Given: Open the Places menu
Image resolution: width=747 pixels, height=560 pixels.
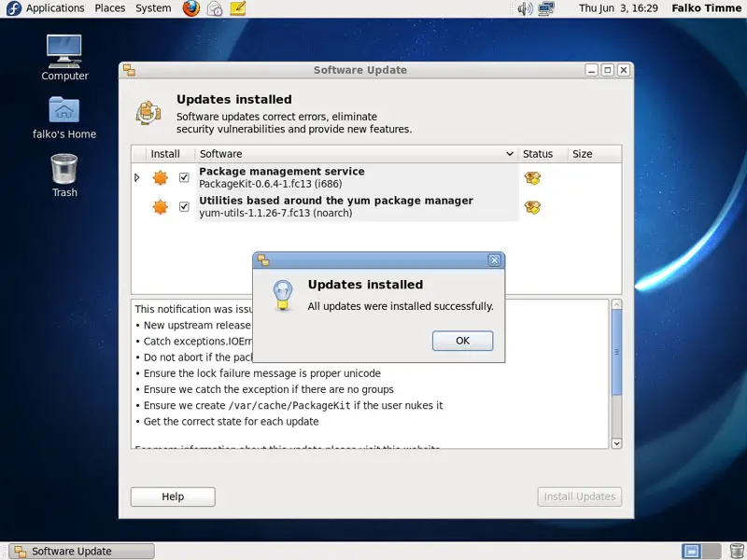Looking at the screenshot, I should coord(109,8).
